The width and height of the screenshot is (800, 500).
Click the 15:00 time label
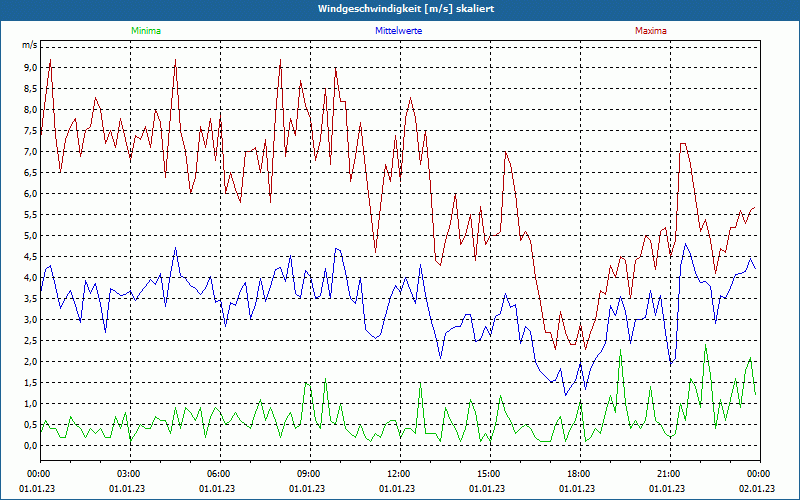(490, 474)
